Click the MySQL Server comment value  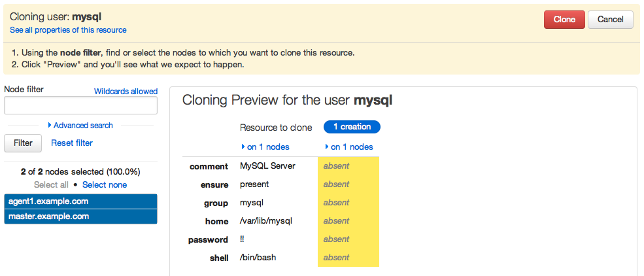[x=267, y=166]
